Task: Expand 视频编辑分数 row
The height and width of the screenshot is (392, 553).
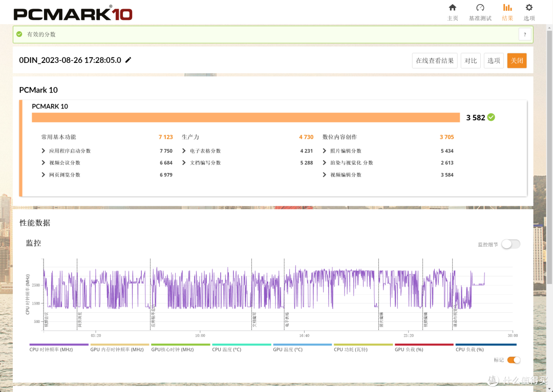Action: click(325, 175)
